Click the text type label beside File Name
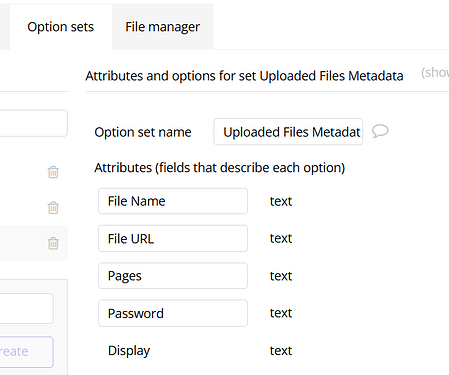The width and height of the screenshot is (449, 375). pyautogui.click(x=281, y=201)
